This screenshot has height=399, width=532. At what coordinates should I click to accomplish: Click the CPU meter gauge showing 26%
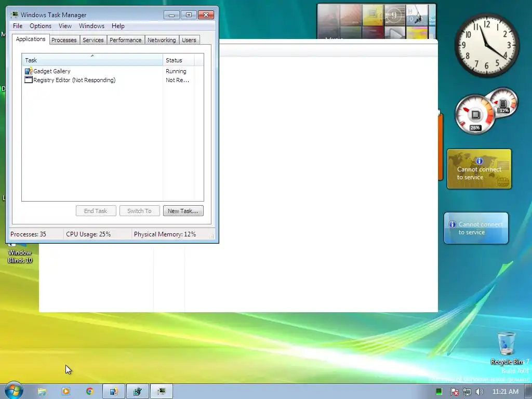(475, 115)
